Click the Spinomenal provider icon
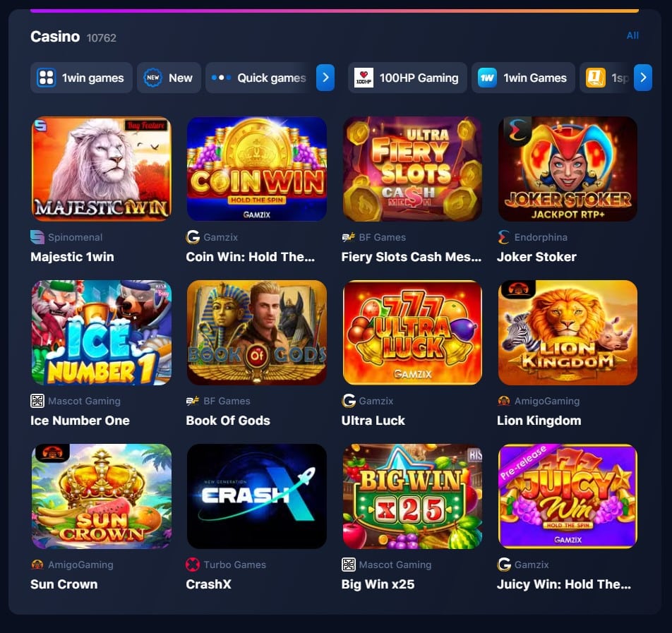Image resolution: width=672 pixels, height=633 pixels. click(x=37, y=237)
